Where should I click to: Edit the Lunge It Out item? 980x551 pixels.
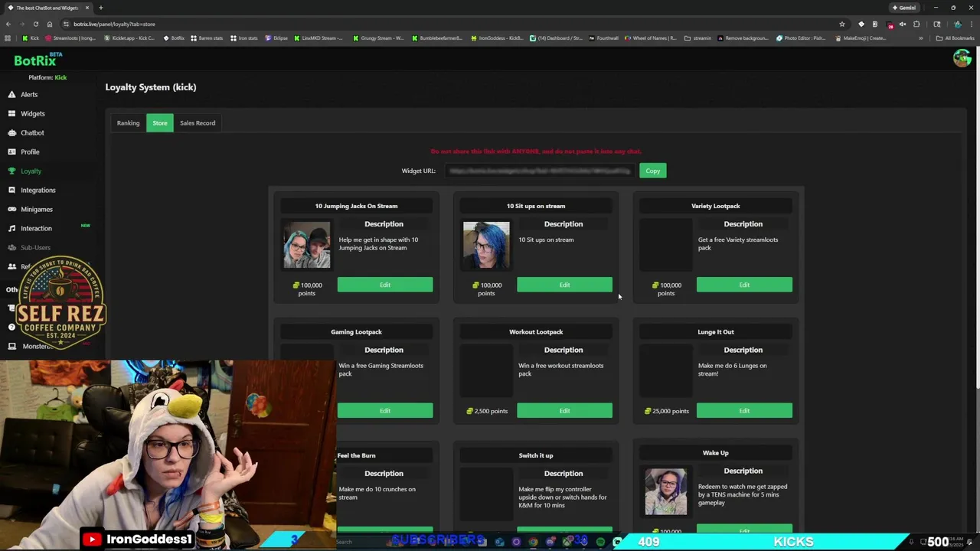744,411
